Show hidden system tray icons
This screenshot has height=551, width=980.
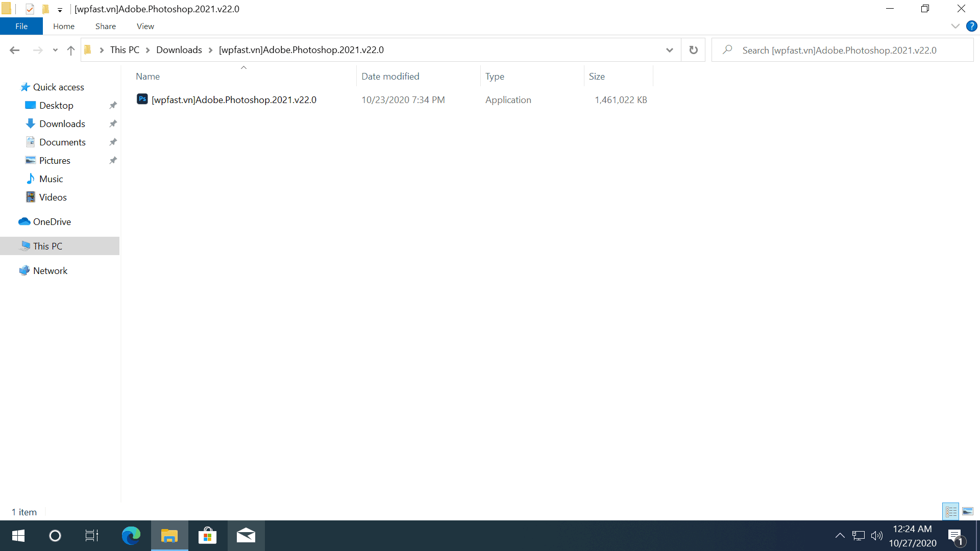pos(840,536)
